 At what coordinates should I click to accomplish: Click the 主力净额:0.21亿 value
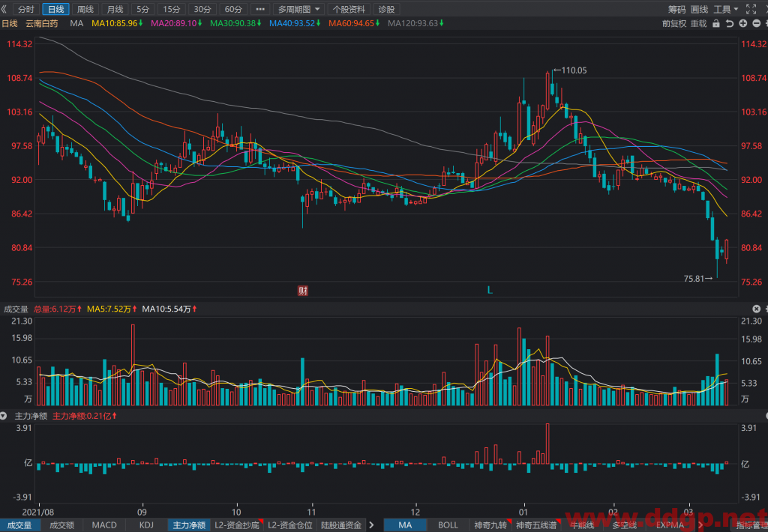click(x=85, y=416)
